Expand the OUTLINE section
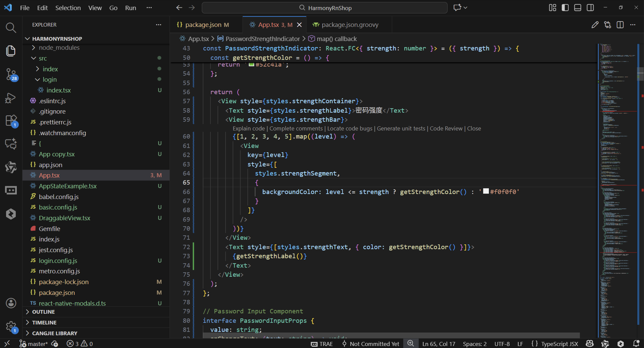This screenshot has height=348, width=644. (x=43, y=312)
